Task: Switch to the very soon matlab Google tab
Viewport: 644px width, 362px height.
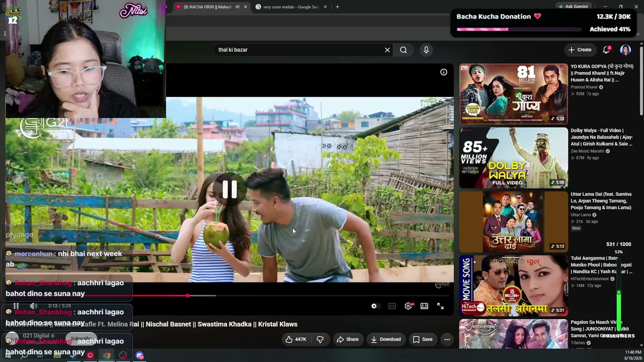Action: pos(292,7)
